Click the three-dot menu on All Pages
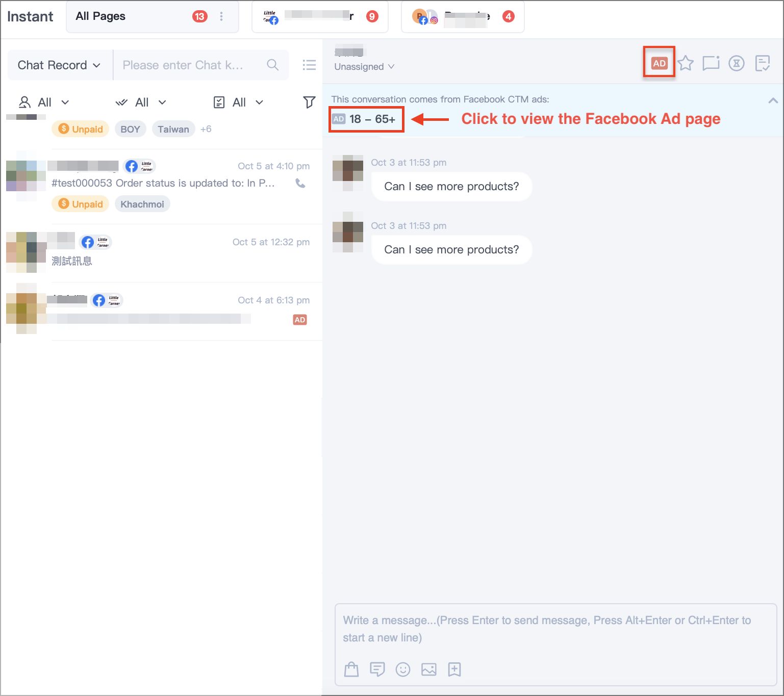784x696 pixels. tap(221, 16)
